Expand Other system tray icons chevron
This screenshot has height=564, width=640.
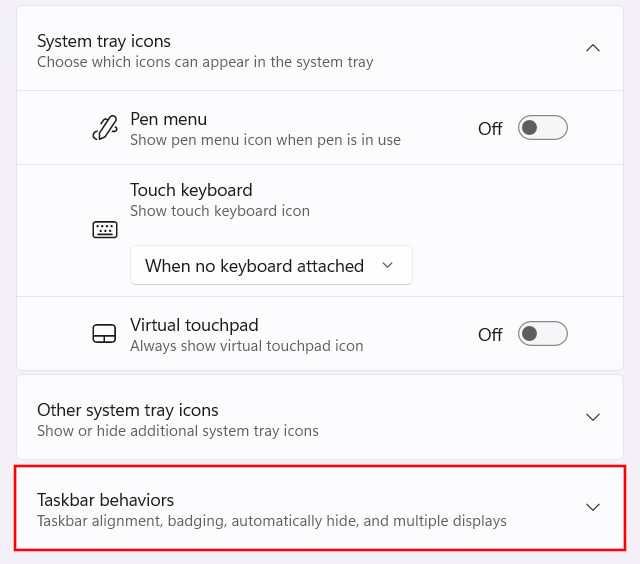point(593,417)
